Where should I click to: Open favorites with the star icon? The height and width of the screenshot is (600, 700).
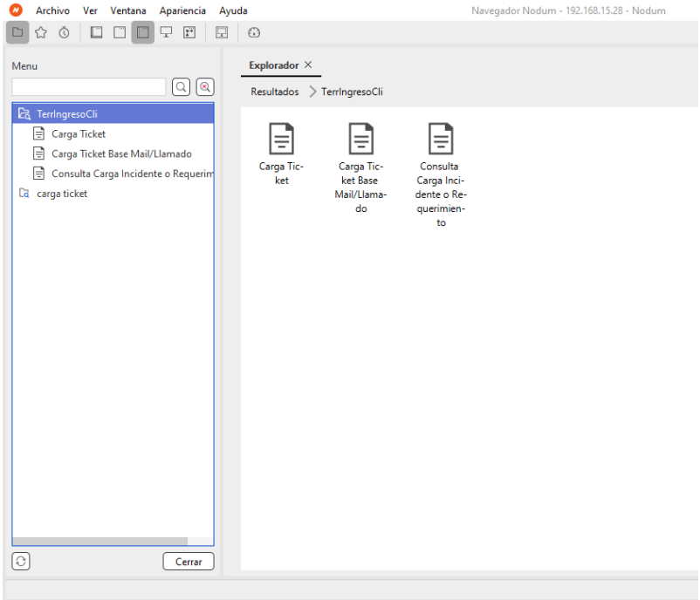click(40, 33)
